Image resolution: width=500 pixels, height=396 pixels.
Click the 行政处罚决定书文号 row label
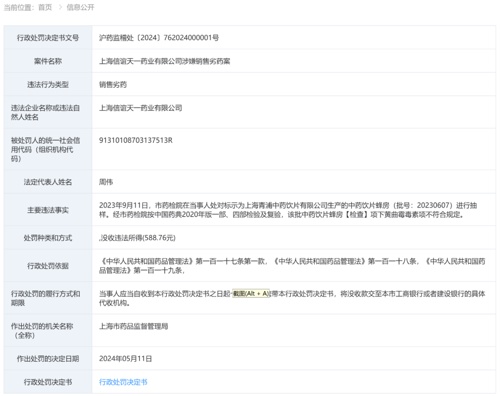pyautogui.click(x=48, y=38)
